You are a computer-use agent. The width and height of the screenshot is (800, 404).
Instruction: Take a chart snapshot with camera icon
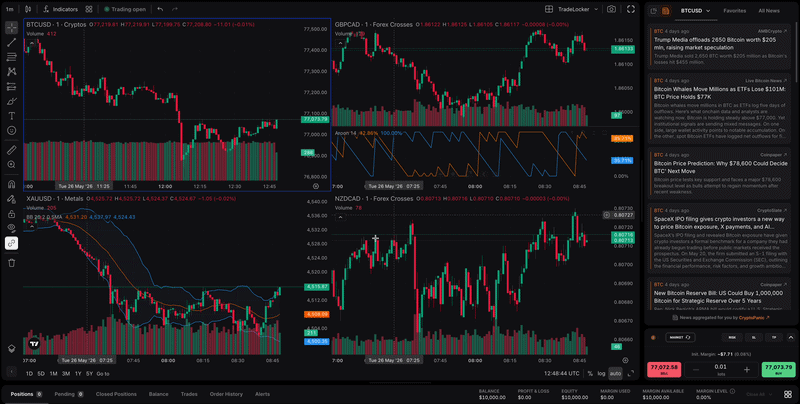click(x=611, y=9)
